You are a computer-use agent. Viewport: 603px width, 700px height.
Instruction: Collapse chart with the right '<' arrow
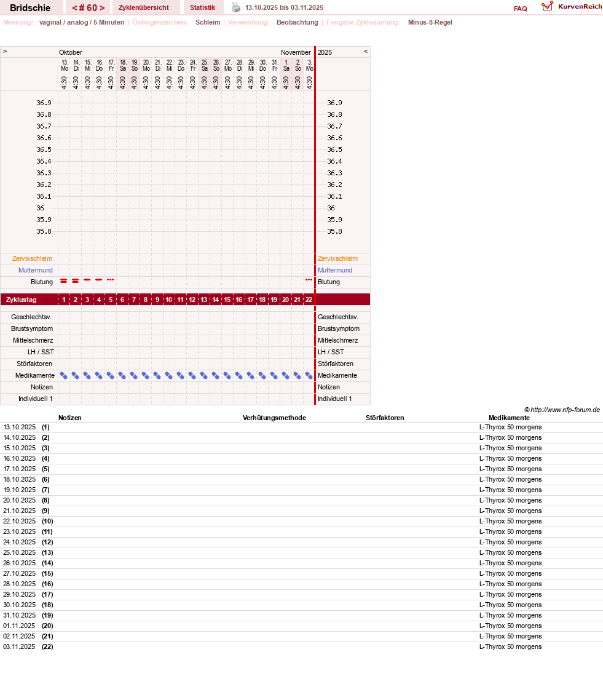tap(366, 51)
